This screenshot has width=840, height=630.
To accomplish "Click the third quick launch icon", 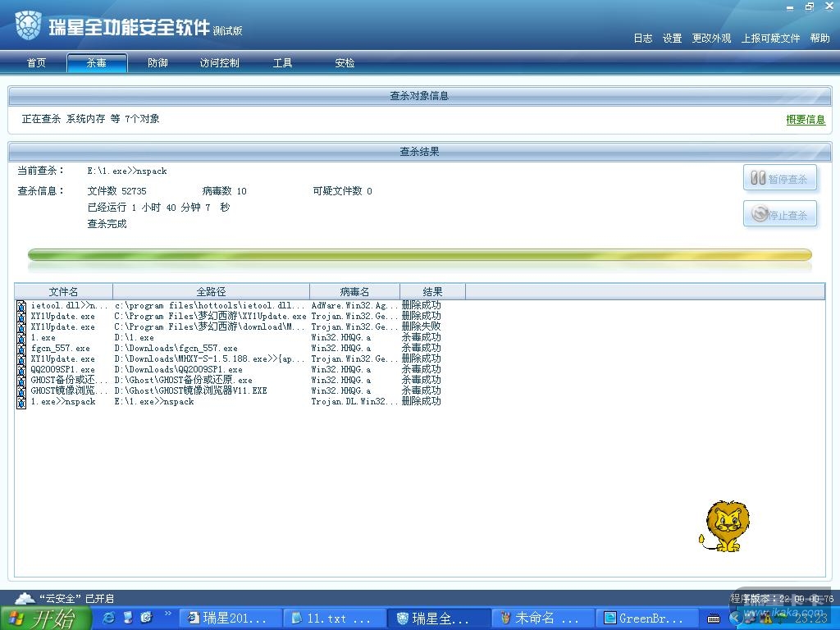I will [x=146, y=619].
